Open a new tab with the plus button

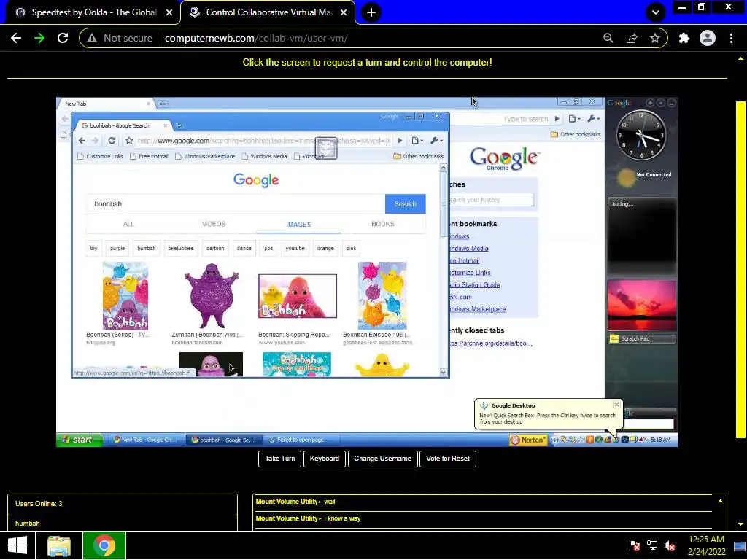(x=371, y=12)
